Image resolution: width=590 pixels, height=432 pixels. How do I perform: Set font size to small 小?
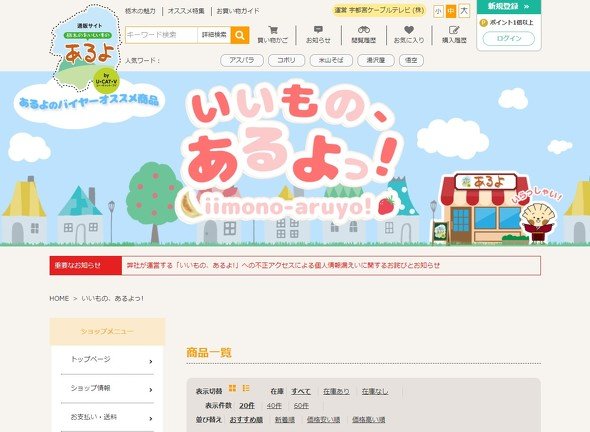coord(438,11)
